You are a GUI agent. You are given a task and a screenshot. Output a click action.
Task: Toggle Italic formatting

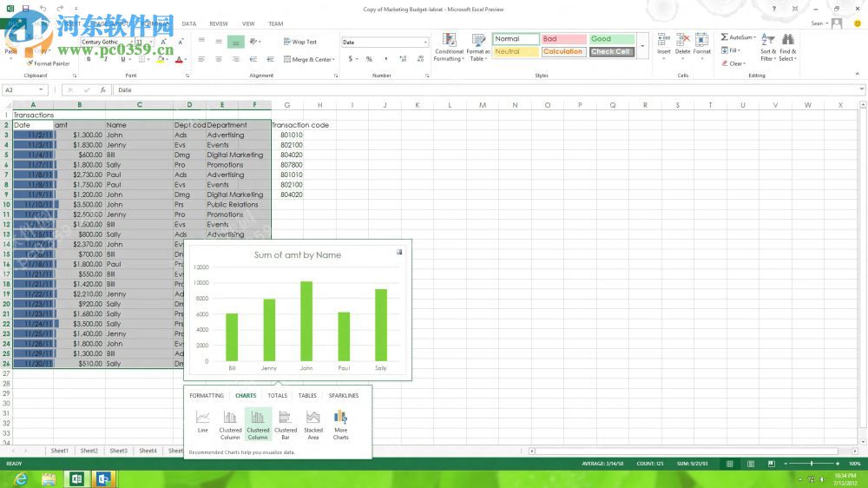coord(106,59)
